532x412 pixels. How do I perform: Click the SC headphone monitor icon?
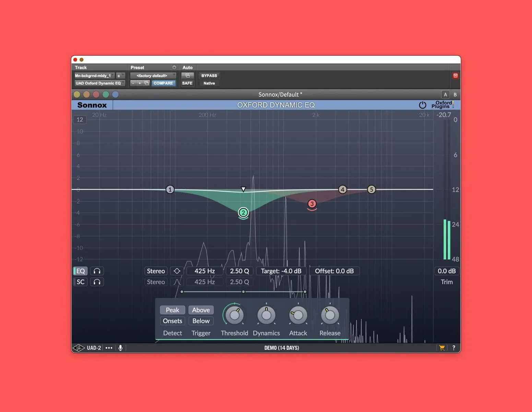(97, 282)
